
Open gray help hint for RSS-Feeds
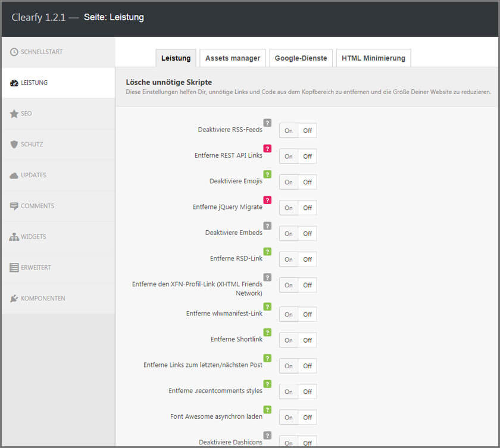[x=267, y=123]
